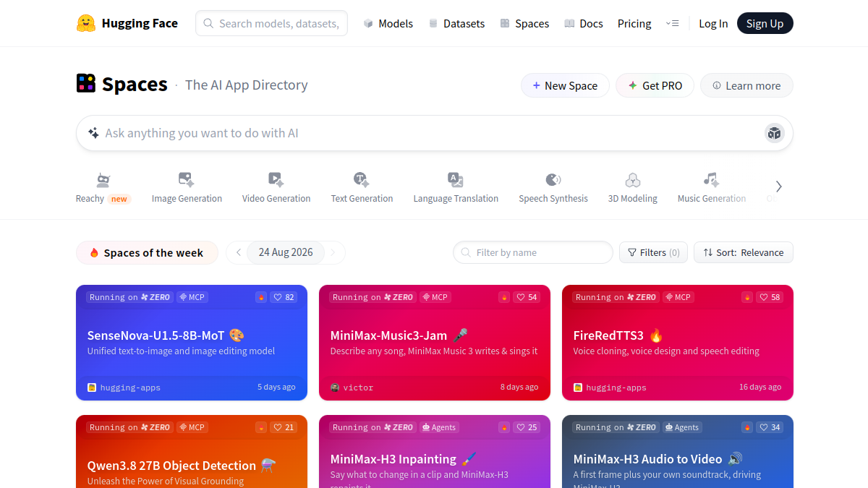
Task: Open the Models nav link
Action: [388, 23]
